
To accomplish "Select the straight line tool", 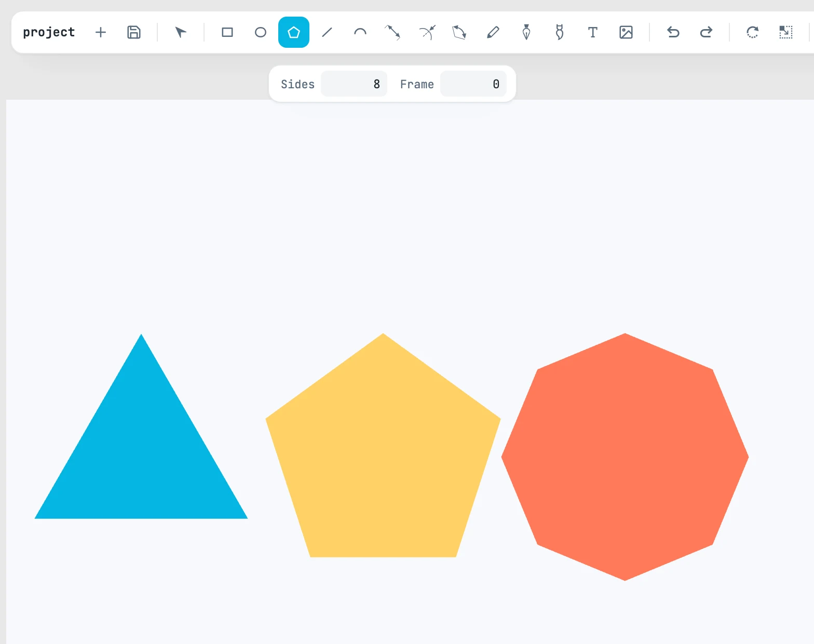I will point(327,32).
